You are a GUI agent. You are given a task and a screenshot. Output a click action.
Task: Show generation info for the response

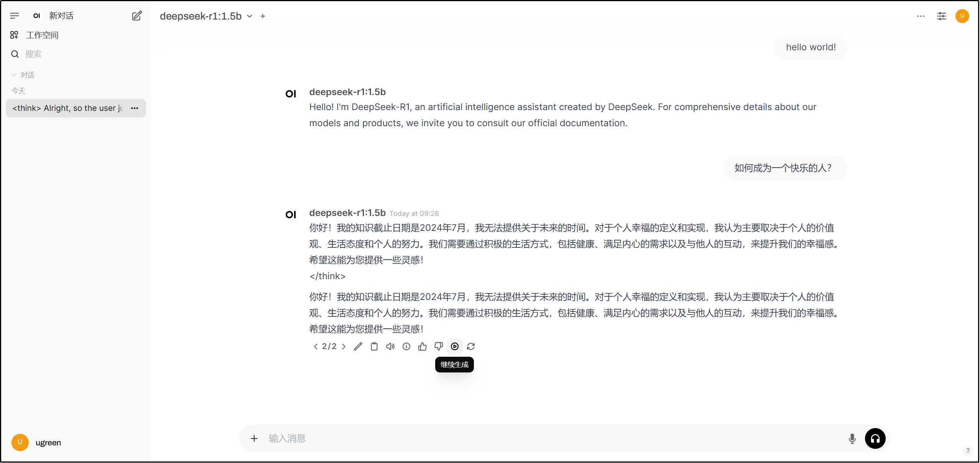406,346
